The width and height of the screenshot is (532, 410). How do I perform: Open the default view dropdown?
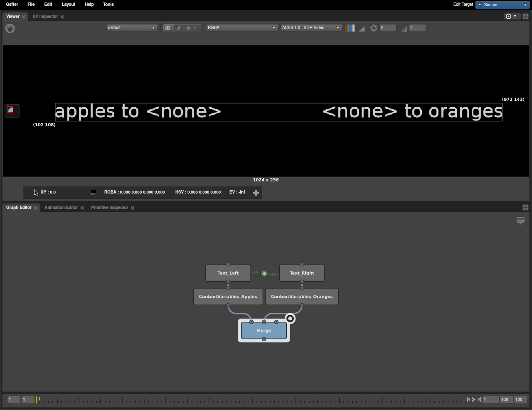pyautogui.click(x=131, y=28)
